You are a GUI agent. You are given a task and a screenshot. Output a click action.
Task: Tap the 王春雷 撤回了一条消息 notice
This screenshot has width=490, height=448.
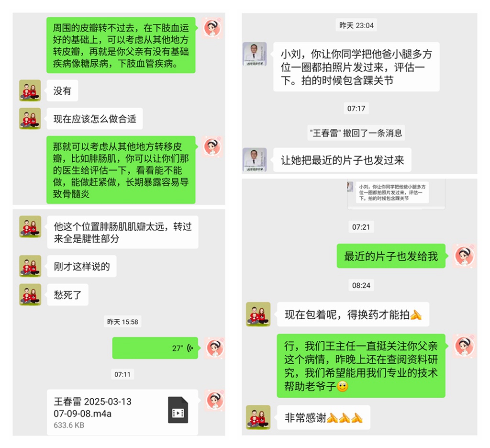coord(356,133)
